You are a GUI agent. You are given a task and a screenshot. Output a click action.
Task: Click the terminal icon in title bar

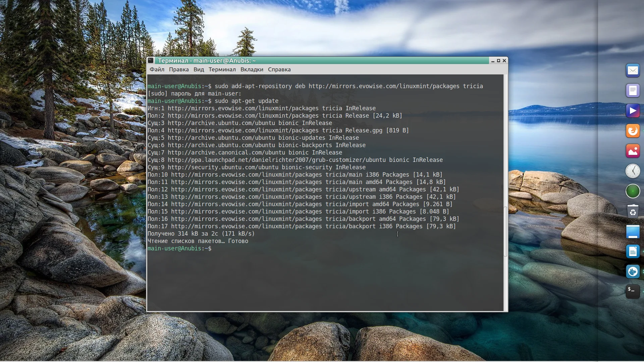(151, 61)
